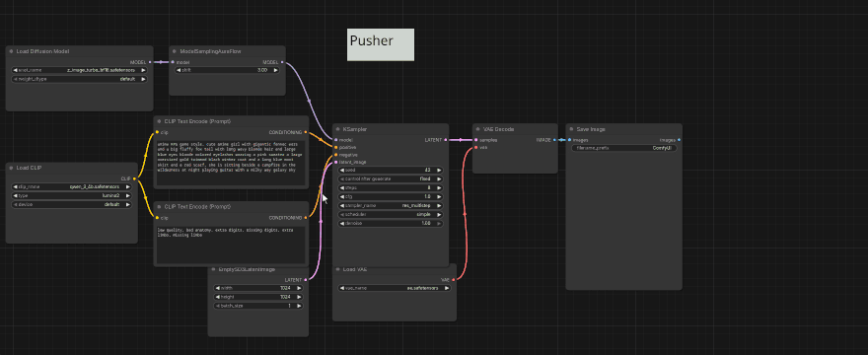
Task: Click the VAE output socket on Load VAE
Action: (x=454, y=280)
